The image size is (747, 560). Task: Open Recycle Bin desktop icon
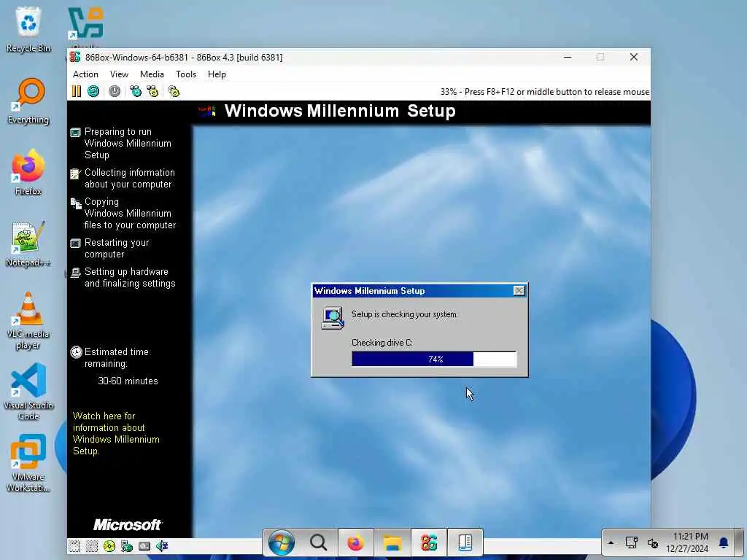[x=28, y=29]
